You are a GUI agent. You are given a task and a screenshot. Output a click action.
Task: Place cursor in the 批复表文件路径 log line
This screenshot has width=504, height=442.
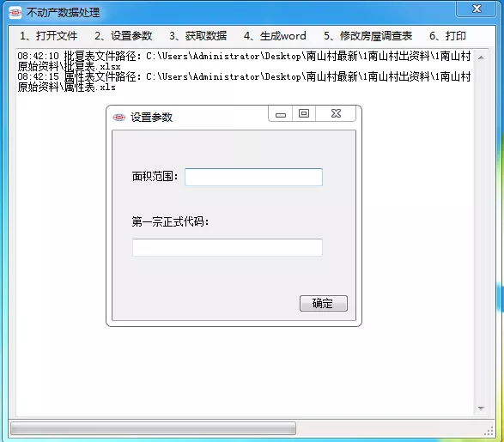[244, 61]
